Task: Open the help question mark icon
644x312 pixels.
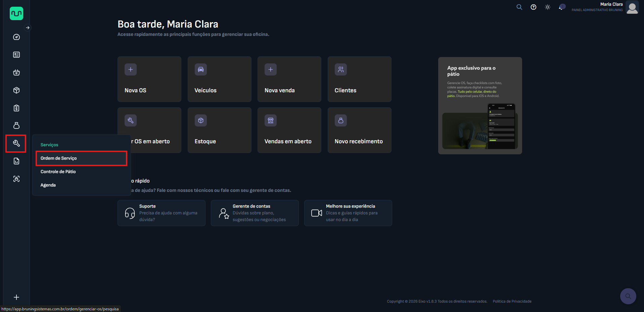Action: click(x=534, y=7)
